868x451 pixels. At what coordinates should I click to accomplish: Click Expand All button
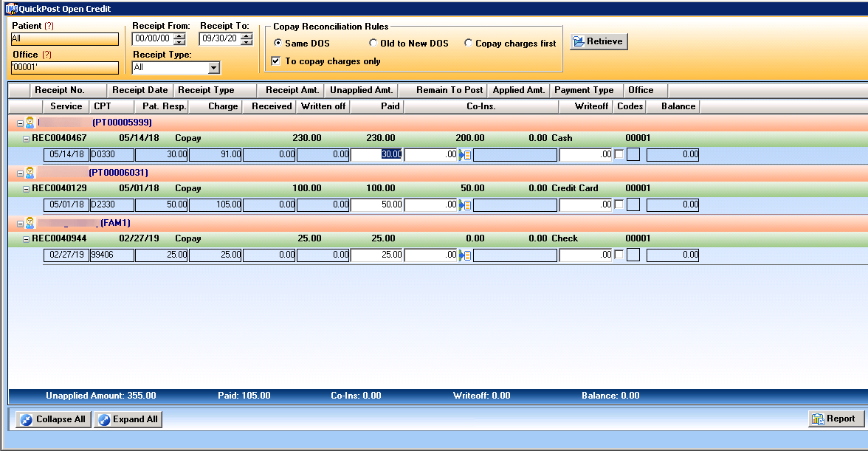tap(128, 419)
